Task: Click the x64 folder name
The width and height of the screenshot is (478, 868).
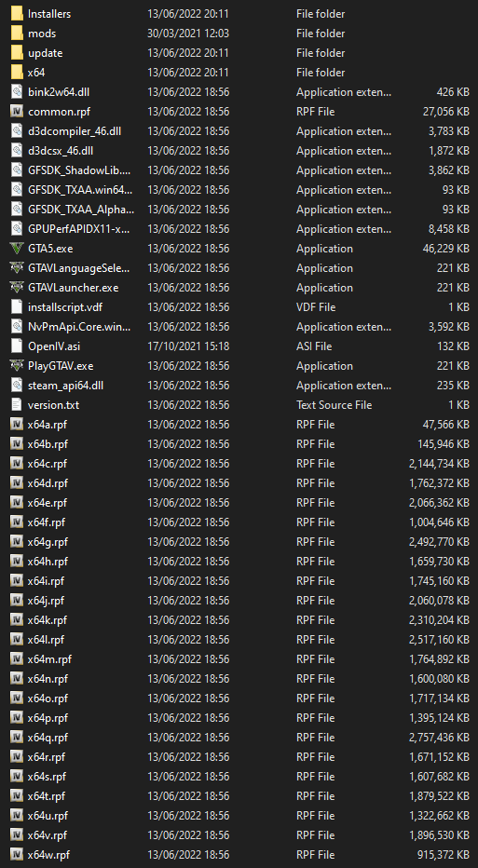Action: coord(36,73)
